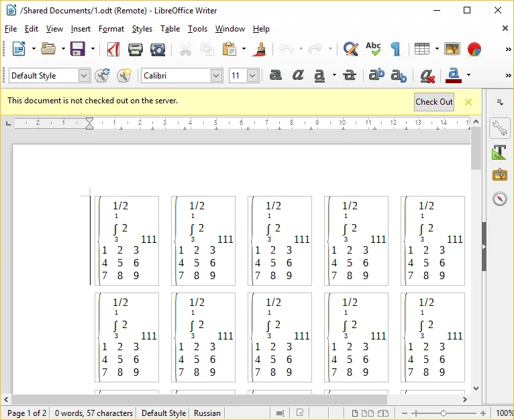Click the horizontal scrollbar thumb
This screenshot has width=514, height=420.
(199, 399)
